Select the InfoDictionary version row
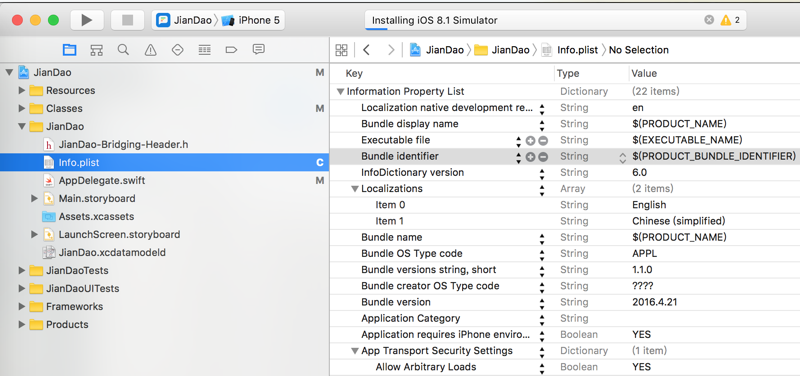 click(565, 172)
